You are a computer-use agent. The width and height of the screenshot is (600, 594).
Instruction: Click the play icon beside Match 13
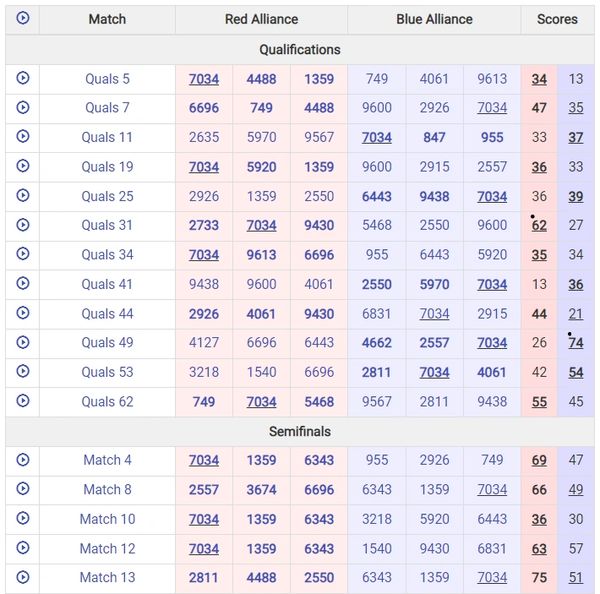click(22, 577)
